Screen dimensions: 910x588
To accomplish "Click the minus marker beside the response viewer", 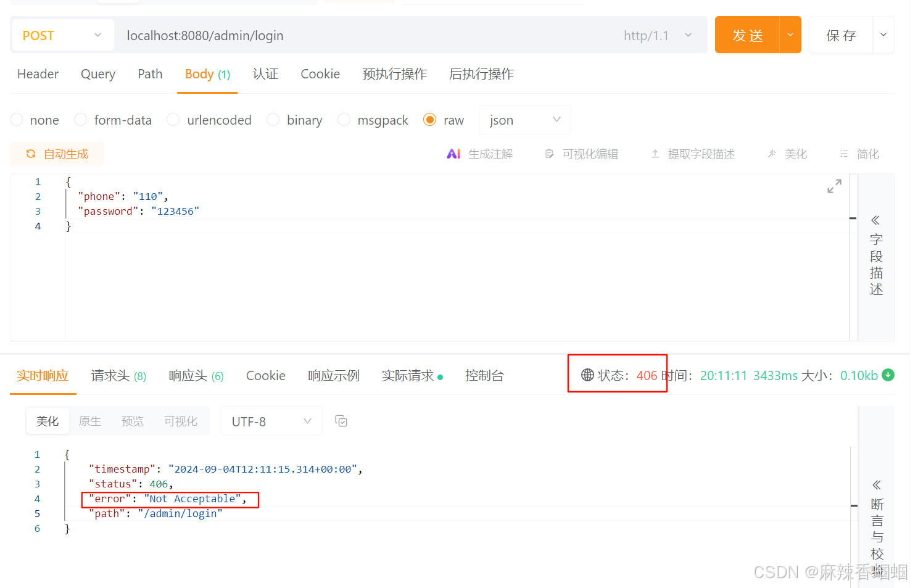I will 854,506.
